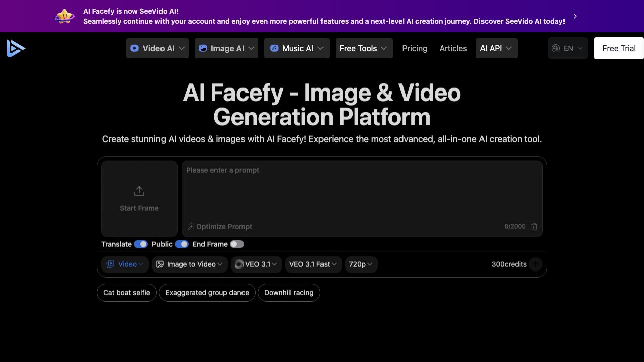Open the Image AI dropdown menu
This screenshot has width=644, height=362.
[x=226, y=48]
